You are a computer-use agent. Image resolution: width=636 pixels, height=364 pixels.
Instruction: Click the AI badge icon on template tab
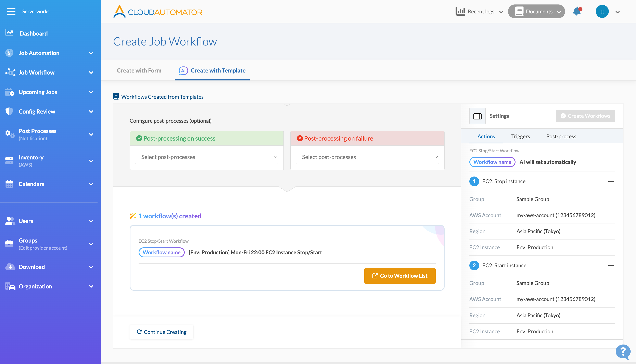point(183,71)
